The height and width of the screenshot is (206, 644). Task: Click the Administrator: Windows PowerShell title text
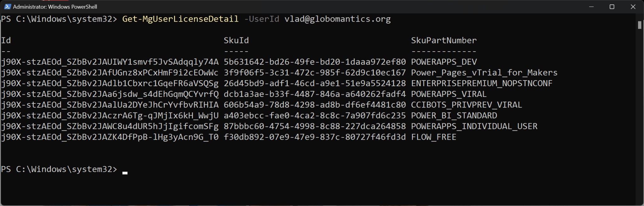55,7
